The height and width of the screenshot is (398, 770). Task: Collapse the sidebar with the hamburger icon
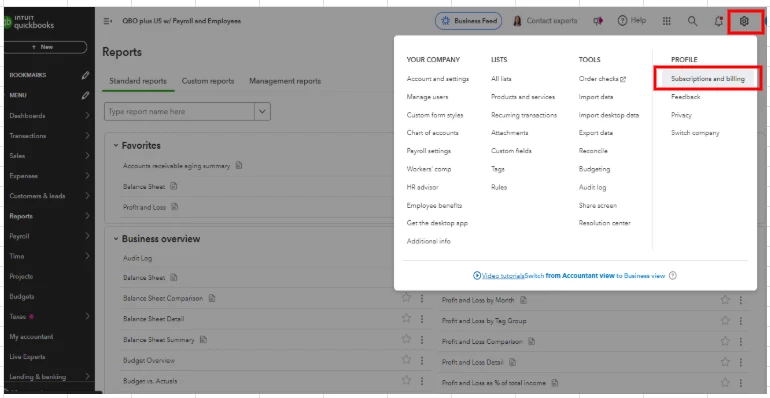point(108,21)
